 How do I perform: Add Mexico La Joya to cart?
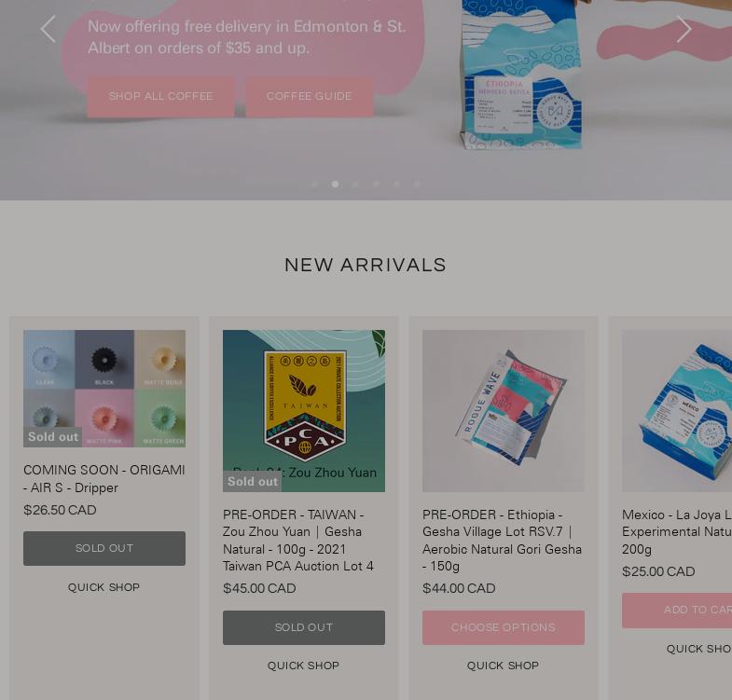(677, 611)
